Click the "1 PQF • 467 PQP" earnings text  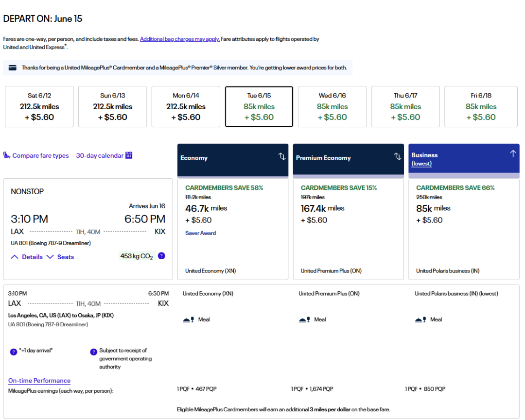pos(197,389)
